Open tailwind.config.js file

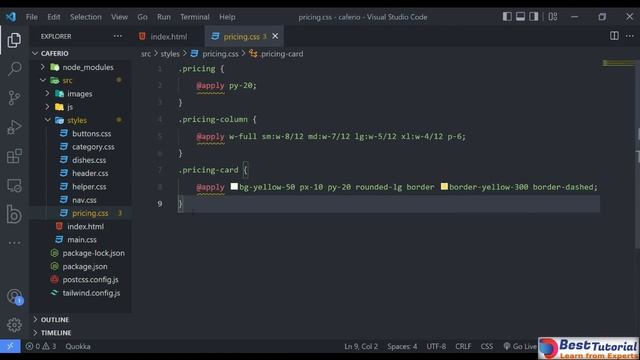pyautogui.click(x=91, y=293)
